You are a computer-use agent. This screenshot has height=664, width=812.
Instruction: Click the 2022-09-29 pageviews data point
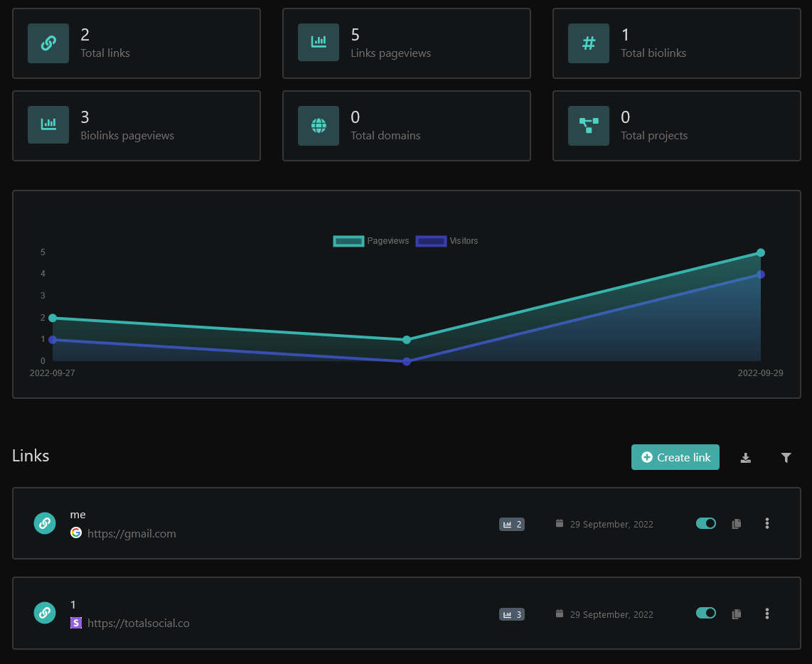coord(760,252)
